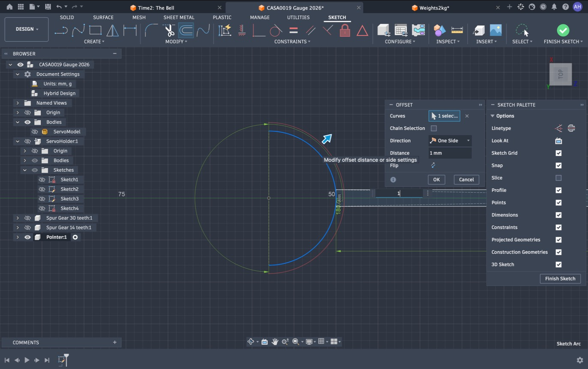Open the CONSTRAINTS dropdown menu

click(293, 42)
